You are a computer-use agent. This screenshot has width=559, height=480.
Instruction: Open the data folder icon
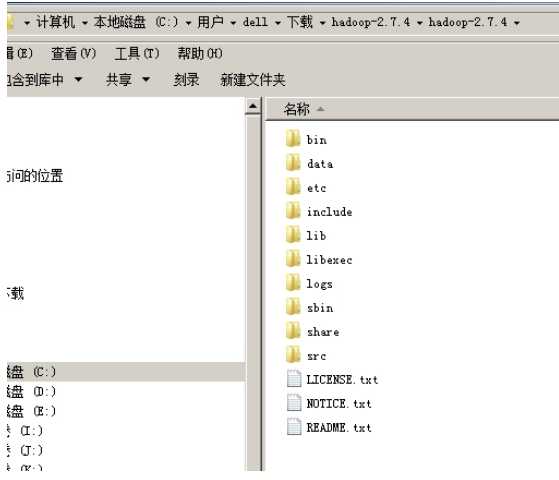point(293,163)
